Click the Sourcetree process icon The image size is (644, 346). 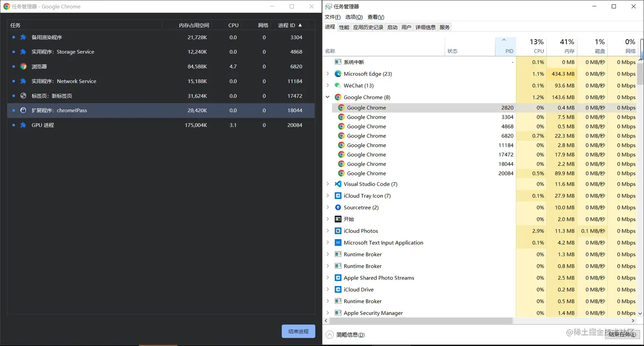[338, 207]
